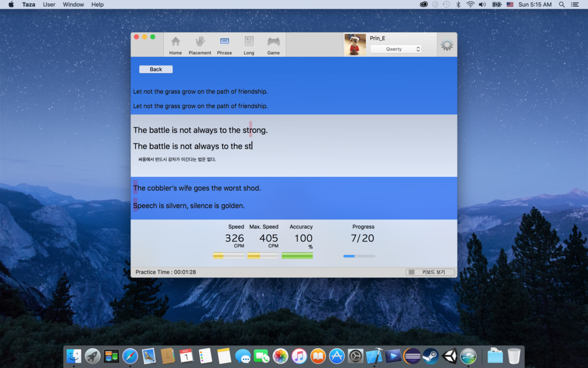Click the 326 CPM speed value
This screenshot has width=588, height=368.
click(234, 240)
